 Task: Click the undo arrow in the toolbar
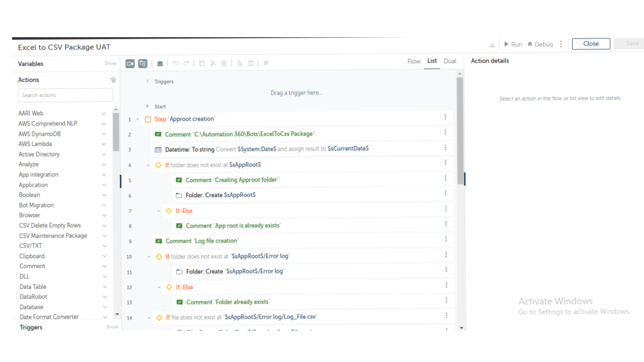click(x=176, y=63)
